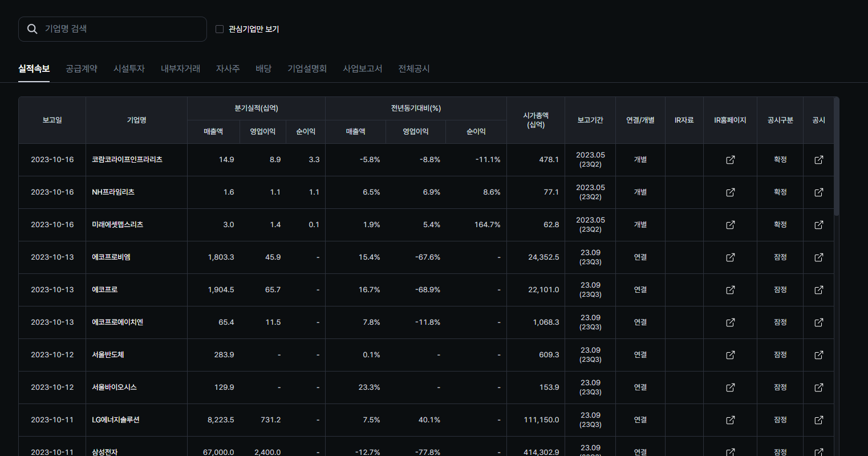Image resolution: width=868 pixels, height=456 pixels.
Task: Open IR homepage link for 코람코라이프인프라리츠
Action: click(x=730, y=160)
